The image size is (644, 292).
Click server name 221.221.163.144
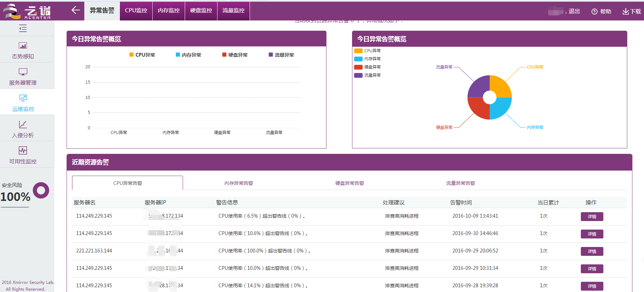[94, 251]
